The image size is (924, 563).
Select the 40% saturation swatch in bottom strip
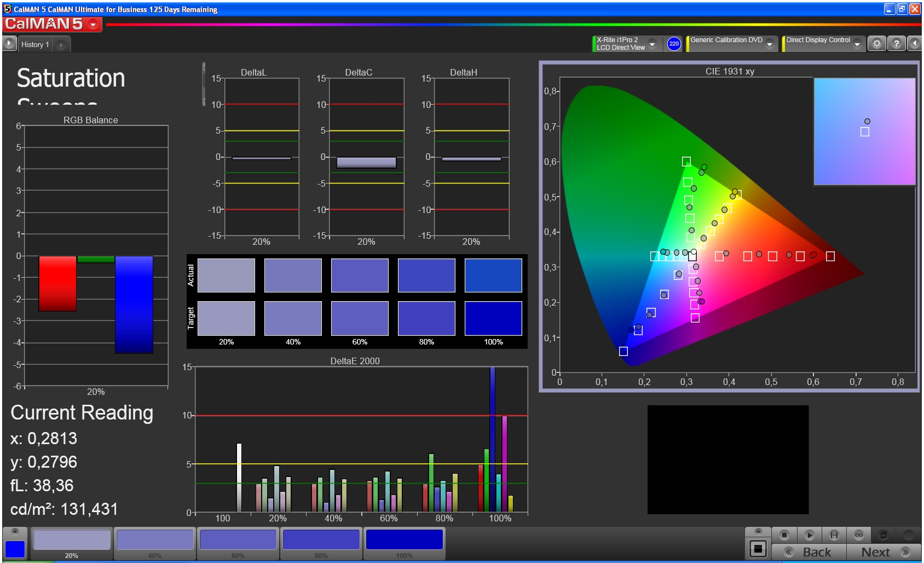(x=155, y=539)
